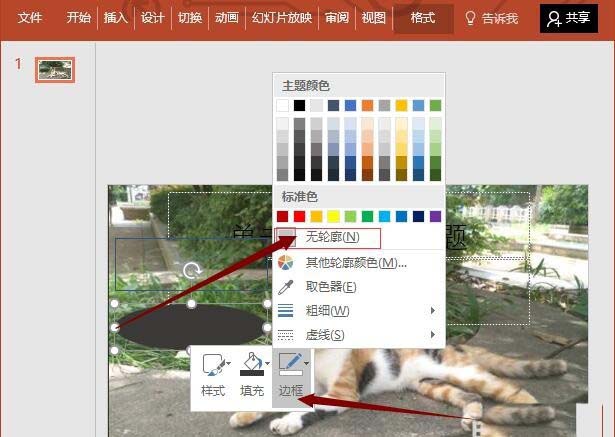Image resolution: width=615 pixels, height=437 pixels.
Task: Pick orange theme color swatch
Action: [368, 106]
